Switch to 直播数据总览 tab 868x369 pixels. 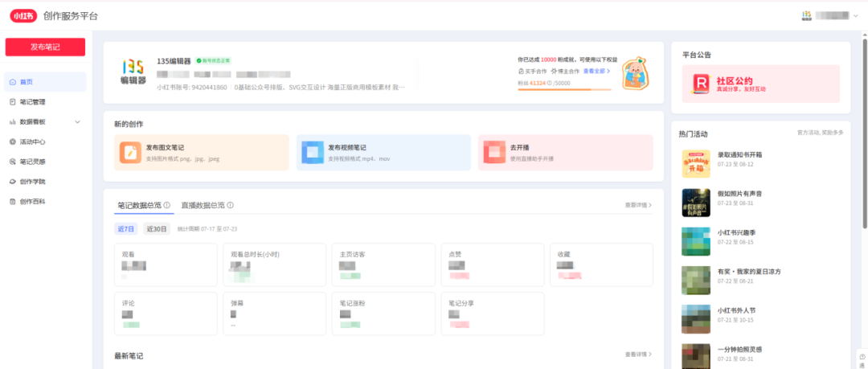coord(203,205)
